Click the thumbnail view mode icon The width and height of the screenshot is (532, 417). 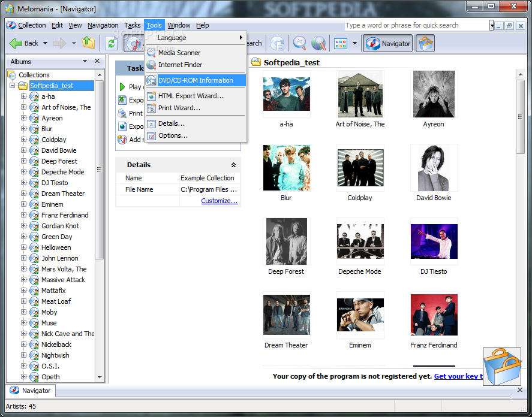coord(341,43)
